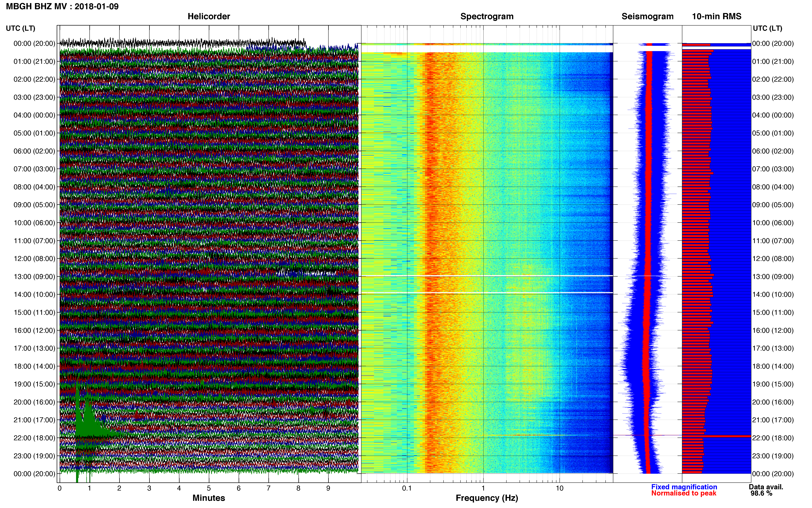The width and height of the screenshot is (812, 508).
Task: Select the "10-min RMS" panel title
Action: coord(717,16)
